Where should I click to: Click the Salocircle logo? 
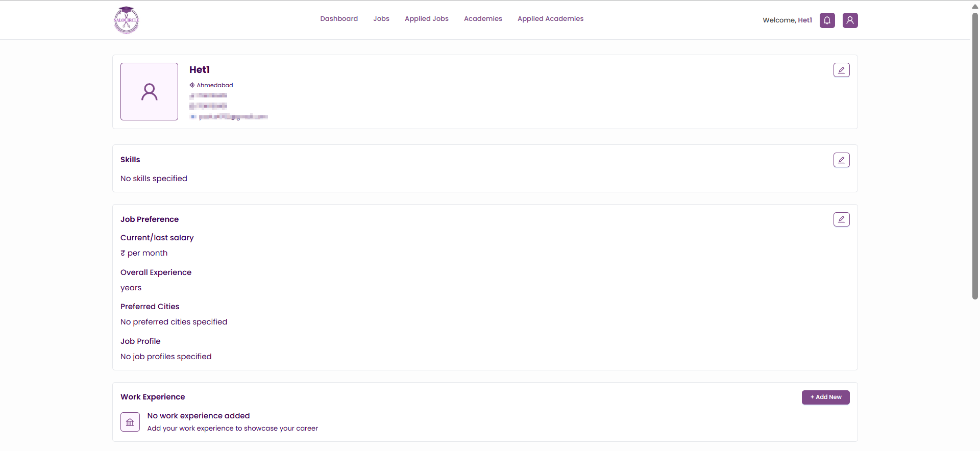[126, 20]
